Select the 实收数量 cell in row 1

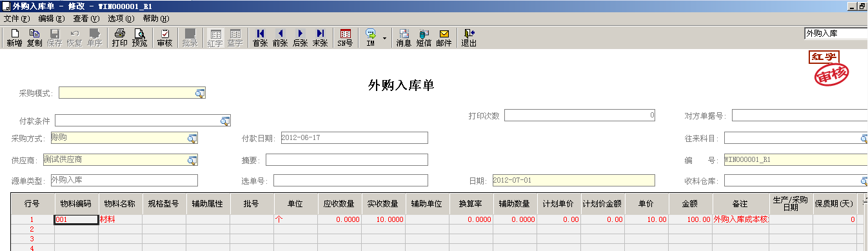[383, 219]
